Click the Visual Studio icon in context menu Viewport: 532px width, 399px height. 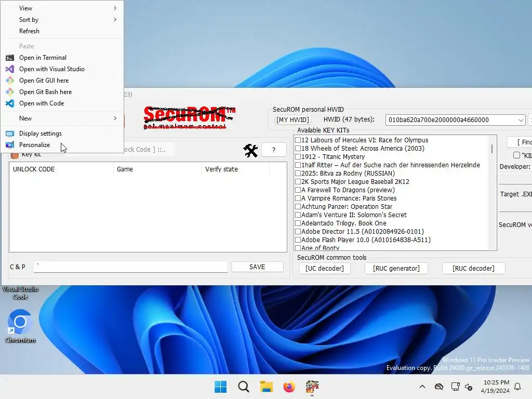[10, 69]
